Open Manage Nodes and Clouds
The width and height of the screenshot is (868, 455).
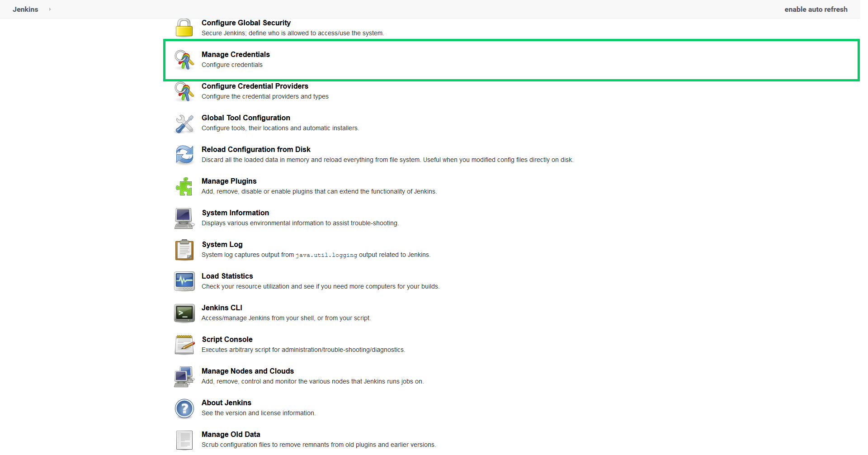(248, 371)
